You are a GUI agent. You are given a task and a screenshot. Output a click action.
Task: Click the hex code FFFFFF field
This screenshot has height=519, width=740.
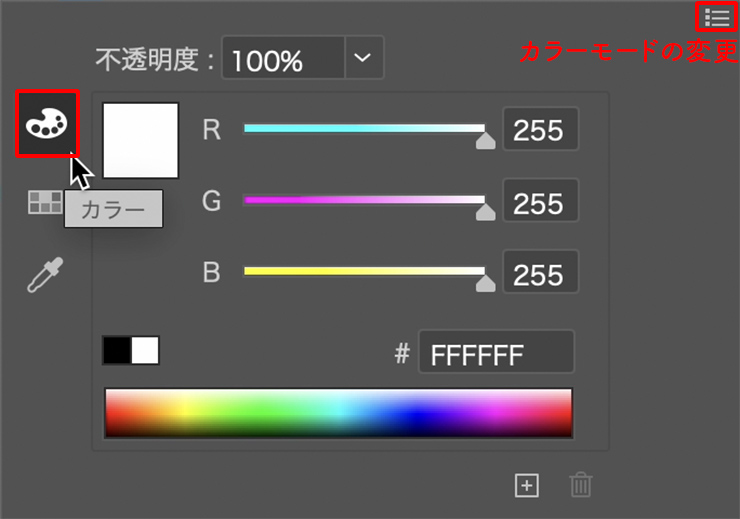[x=496, y=353]
